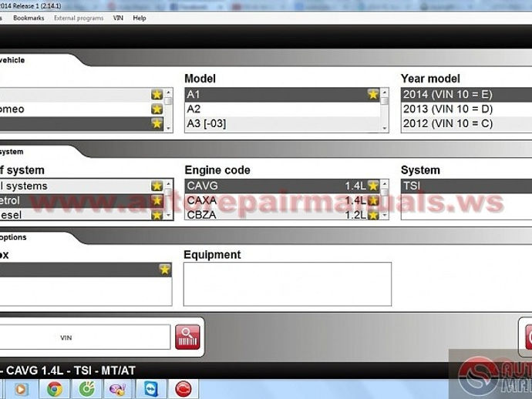Open the Bookmarks menu

[29, 18]
